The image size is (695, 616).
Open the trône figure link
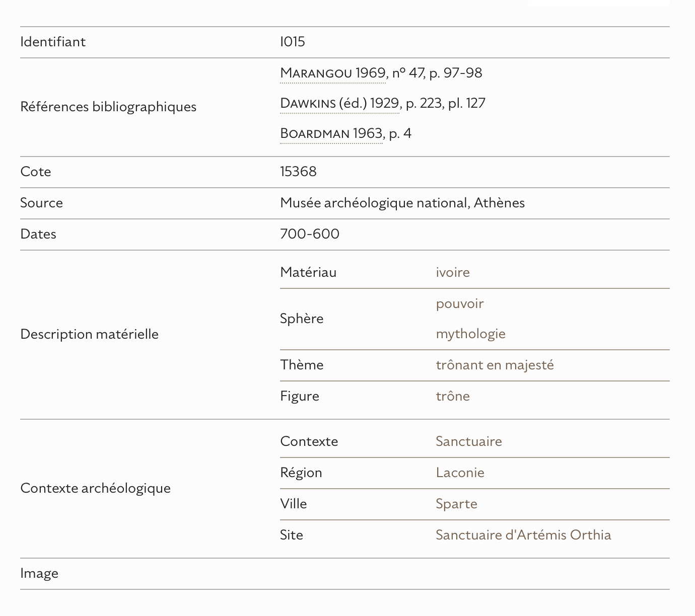(453, 396)
